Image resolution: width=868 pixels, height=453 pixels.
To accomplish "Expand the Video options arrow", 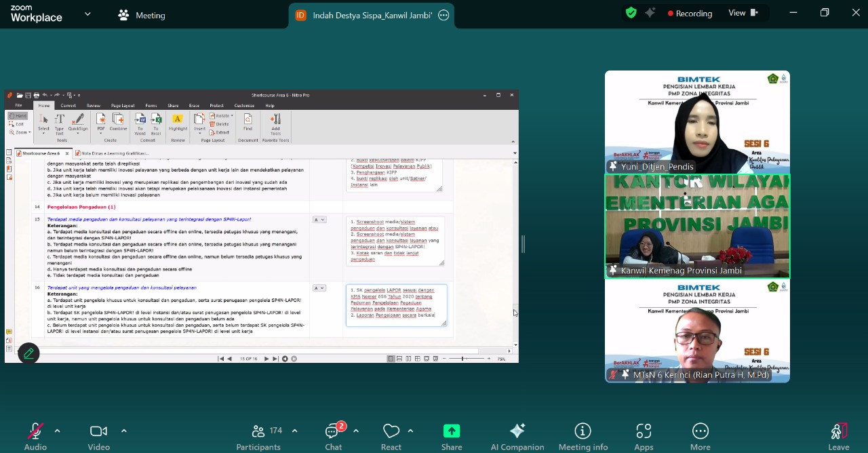I will pos(123,431).
